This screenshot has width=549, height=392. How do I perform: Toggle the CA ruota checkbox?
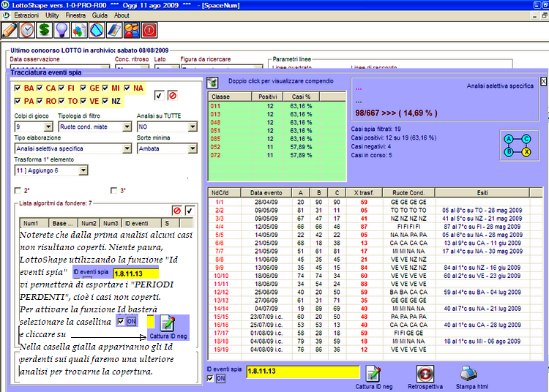(x=40, y=88)
